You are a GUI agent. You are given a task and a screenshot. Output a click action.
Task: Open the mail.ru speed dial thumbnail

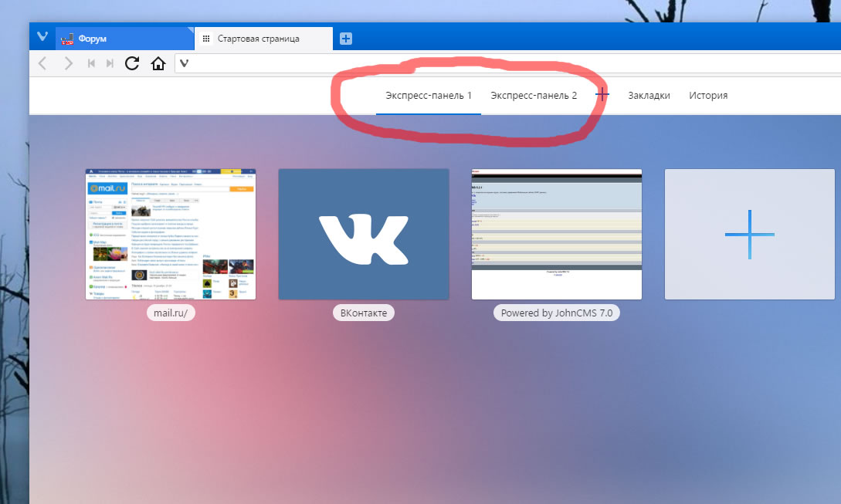click(x=171, y=234)
